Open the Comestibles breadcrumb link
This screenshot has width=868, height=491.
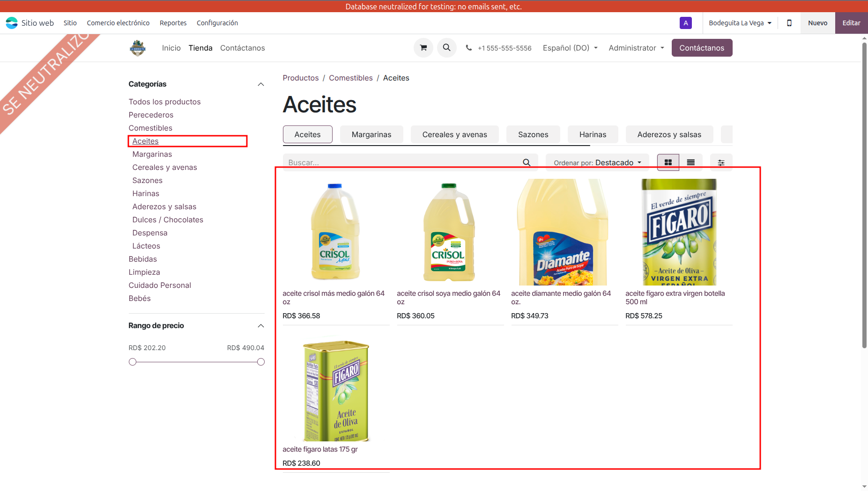[350, 78]
